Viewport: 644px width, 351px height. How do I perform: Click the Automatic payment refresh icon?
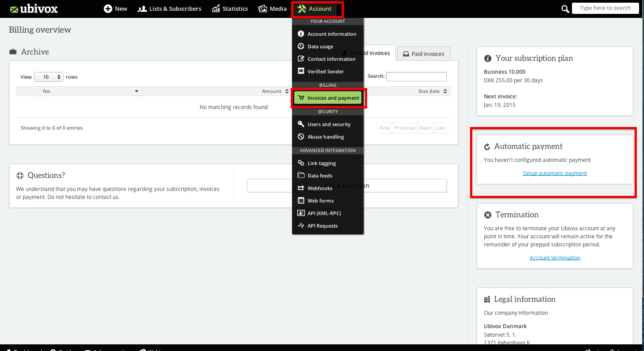coord(487,147)
